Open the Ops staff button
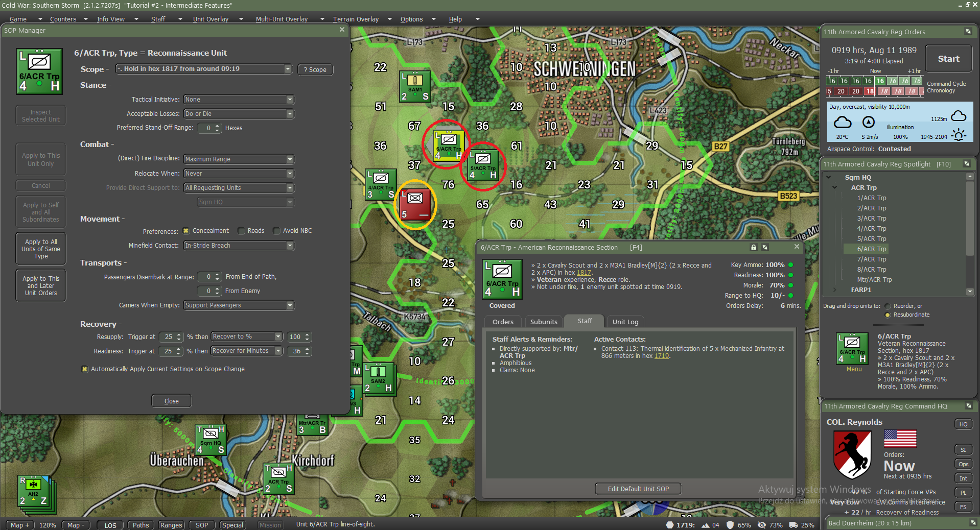Screen dimensions: 980x530 [x=963, y=464]
